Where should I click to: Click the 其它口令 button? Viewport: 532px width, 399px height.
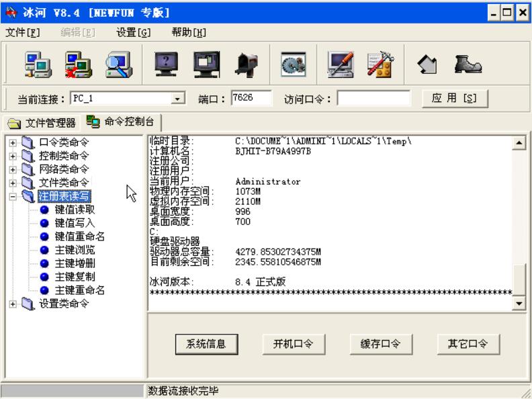468,344
